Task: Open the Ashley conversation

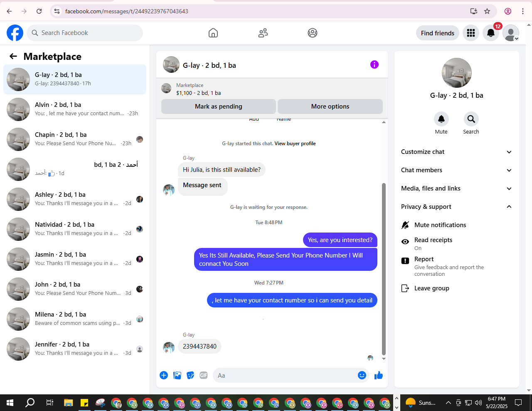Action: click(x=75, y=199)
